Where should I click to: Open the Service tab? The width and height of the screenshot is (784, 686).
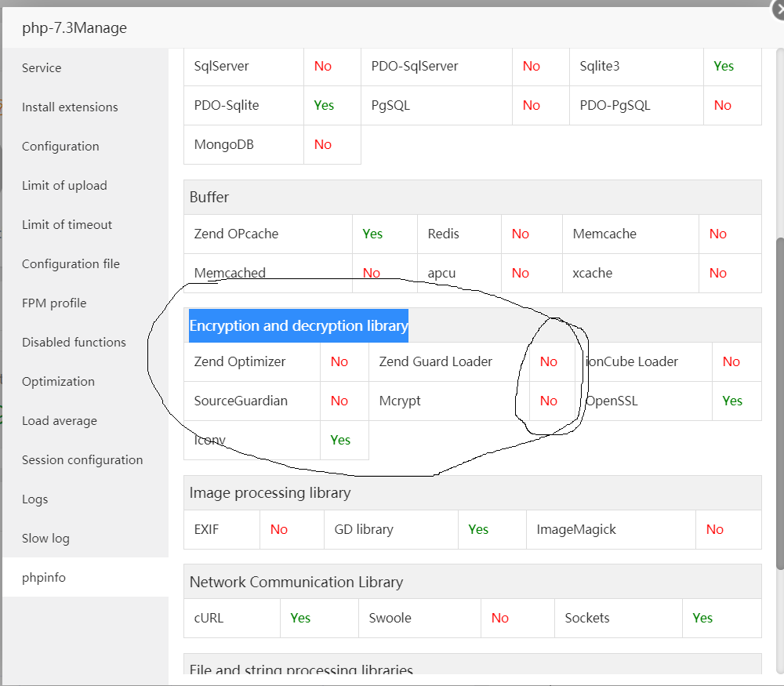42,68
